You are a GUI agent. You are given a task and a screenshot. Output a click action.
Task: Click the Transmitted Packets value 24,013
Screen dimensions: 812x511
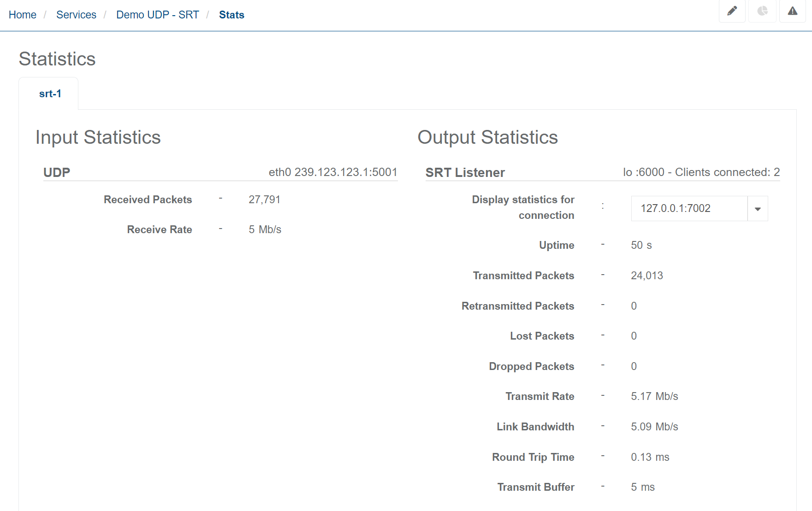tap(646, 276)
